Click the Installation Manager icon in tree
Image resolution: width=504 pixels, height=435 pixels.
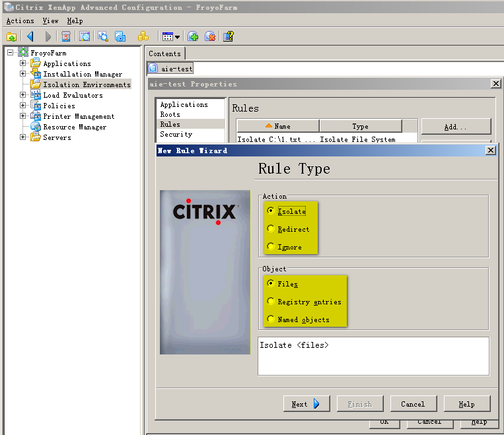point(36,73)
